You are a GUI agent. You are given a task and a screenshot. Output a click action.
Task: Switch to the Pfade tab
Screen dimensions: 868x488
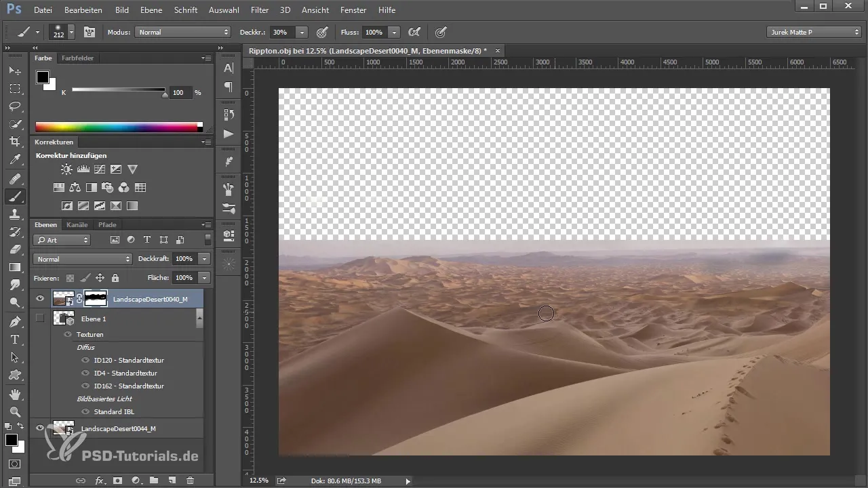107,224
